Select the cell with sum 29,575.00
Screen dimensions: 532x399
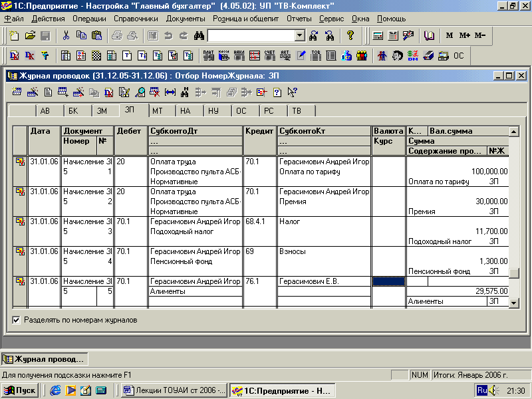458,291
